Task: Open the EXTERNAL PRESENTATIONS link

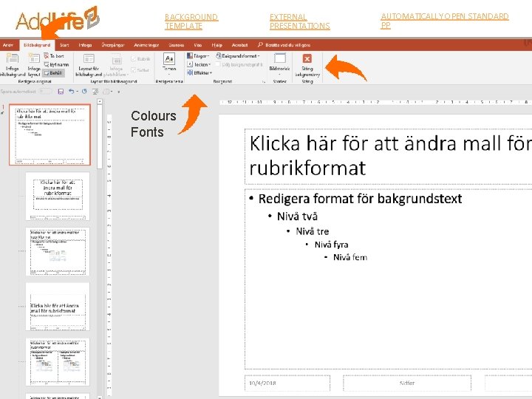Action: click(x=299, y=21)
